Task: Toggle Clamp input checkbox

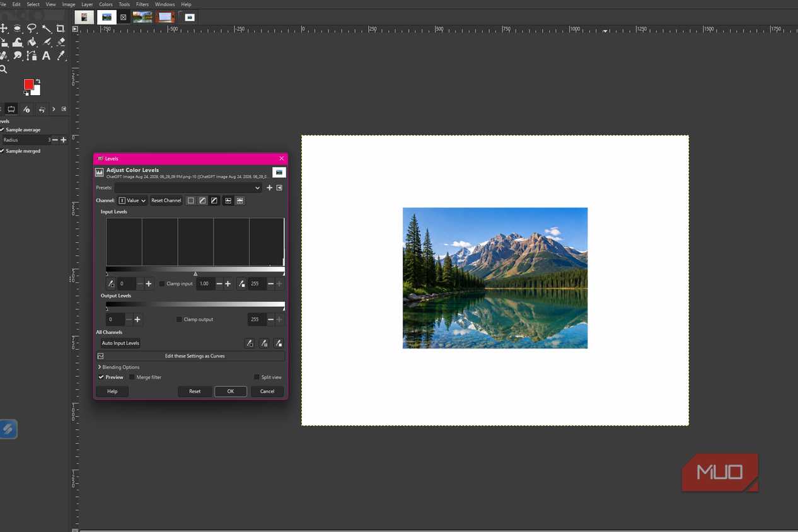Action: click(176, 284)
